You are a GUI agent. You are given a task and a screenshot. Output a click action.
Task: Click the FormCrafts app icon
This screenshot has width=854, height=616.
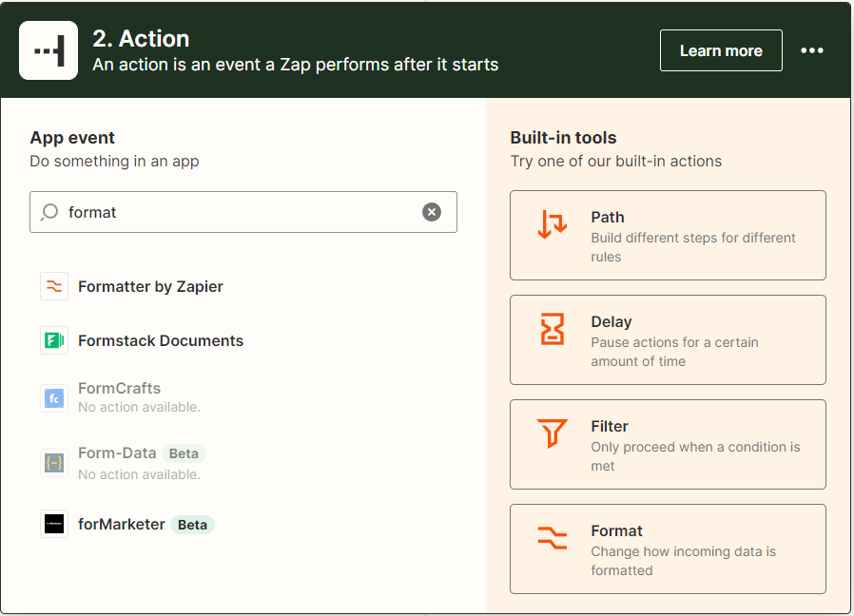tap(54, 398)
